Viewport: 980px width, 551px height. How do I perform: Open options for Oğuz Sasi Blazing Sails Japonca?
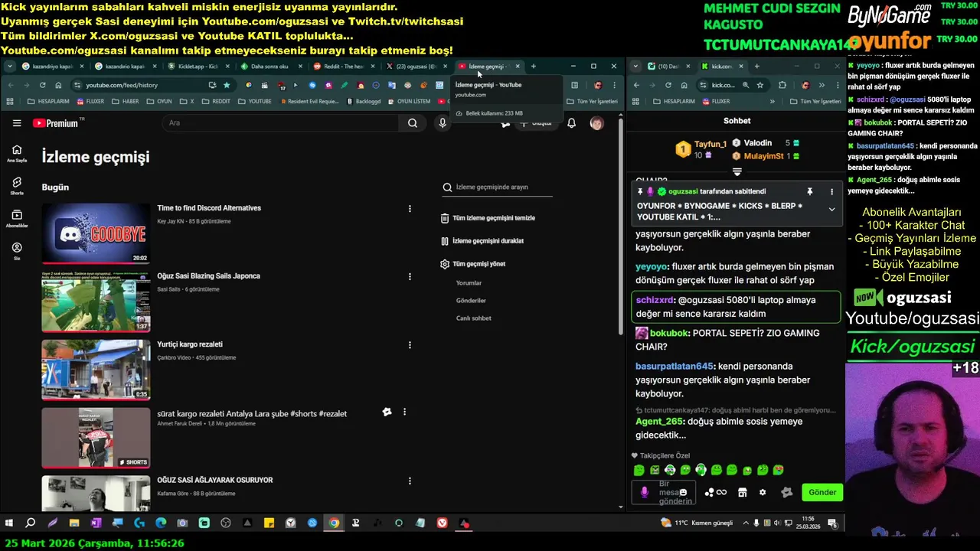(410, 277)
